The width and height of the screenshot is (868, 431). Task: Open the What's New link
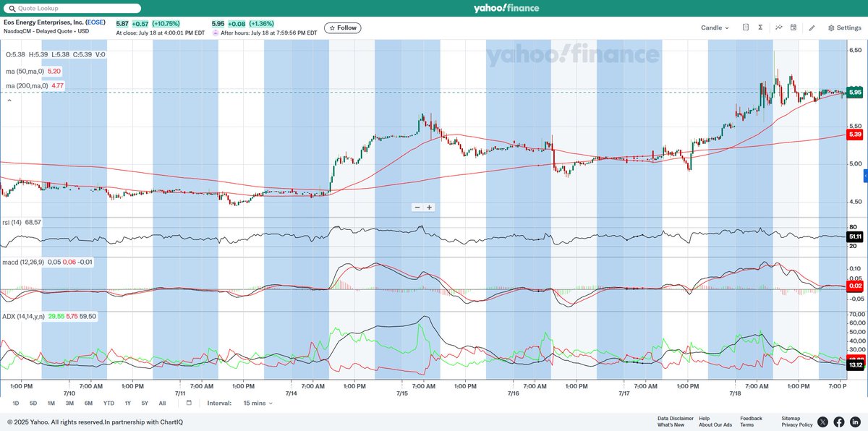tap(671, 424)
